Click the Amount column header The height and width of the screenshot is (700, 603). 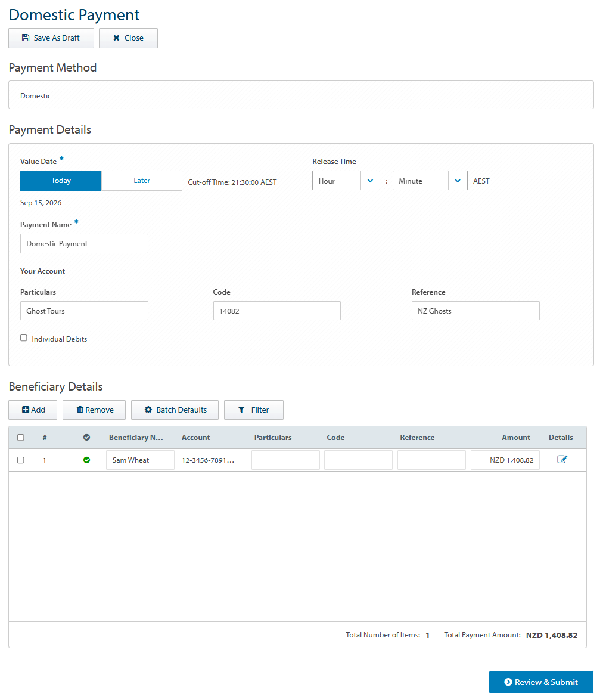pyautogui.click(x=516, y=438)
